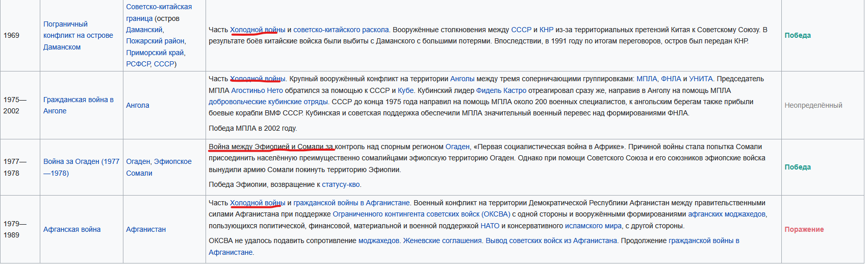Screen dimensions: 868x264
Task: Follow 'Вывод советских войск из Афганистана' link
Action: point(551,241)
